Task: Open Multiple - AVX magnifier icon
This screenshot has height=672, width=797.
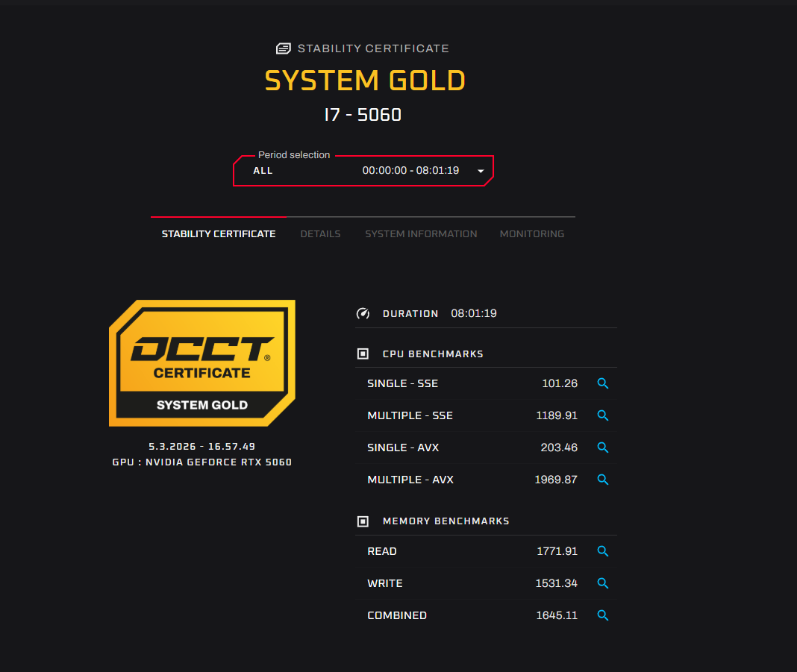Action: click(603, 480)
